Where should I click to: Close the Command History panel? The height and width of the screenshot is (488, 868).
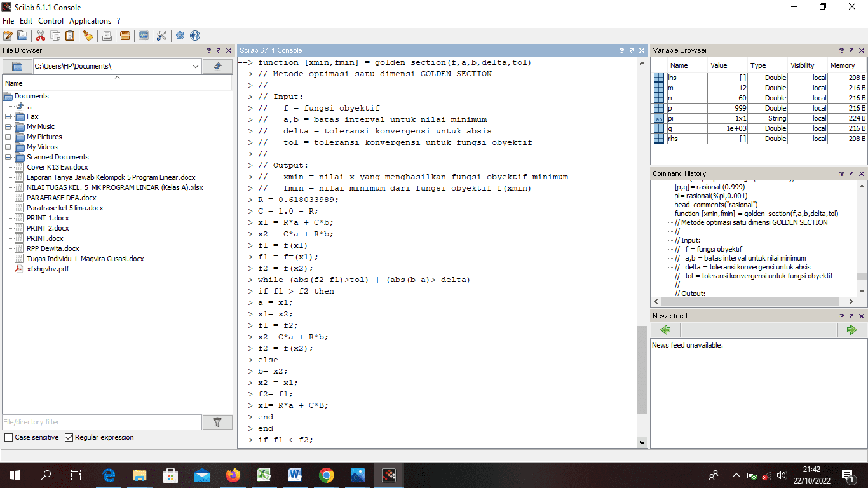(862, 173)
